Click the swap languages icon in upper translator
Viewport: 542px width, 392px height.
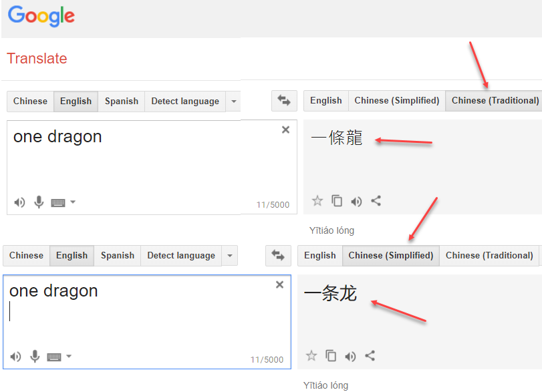[284, 101]
